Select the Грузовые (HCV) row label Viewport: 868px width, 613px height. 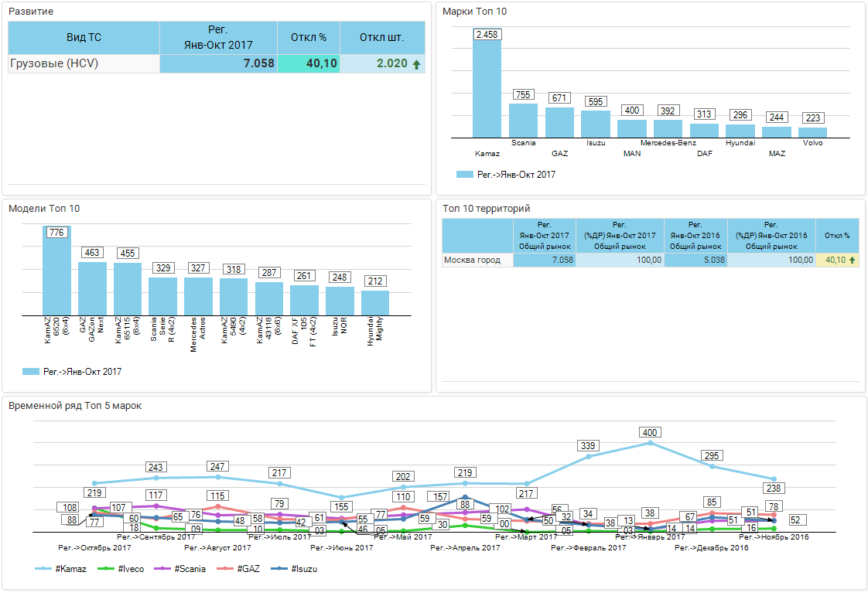point(84,63)
